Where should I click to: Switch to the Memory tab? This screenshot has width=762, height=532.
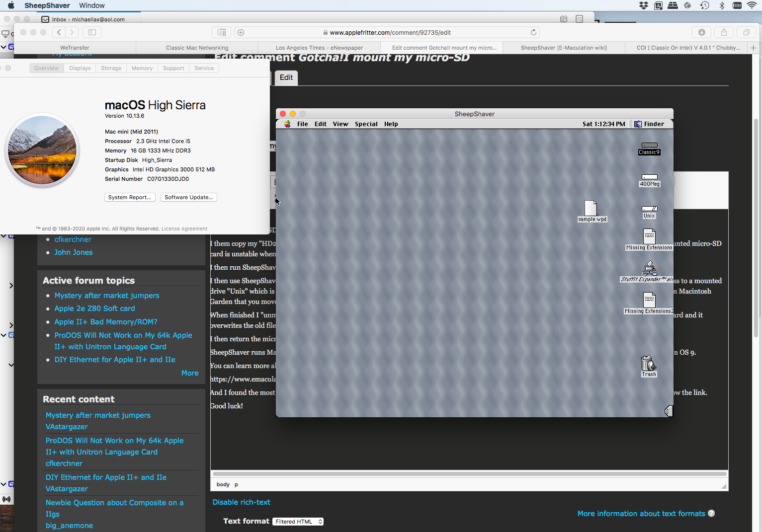click(x=142, y=68)
